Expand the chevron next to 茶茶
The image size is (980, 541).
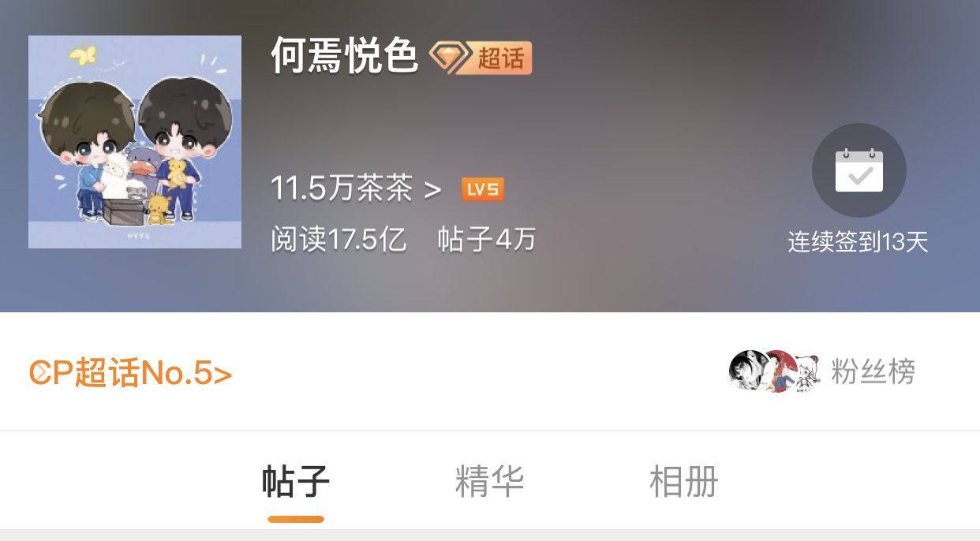click(432, 190)
